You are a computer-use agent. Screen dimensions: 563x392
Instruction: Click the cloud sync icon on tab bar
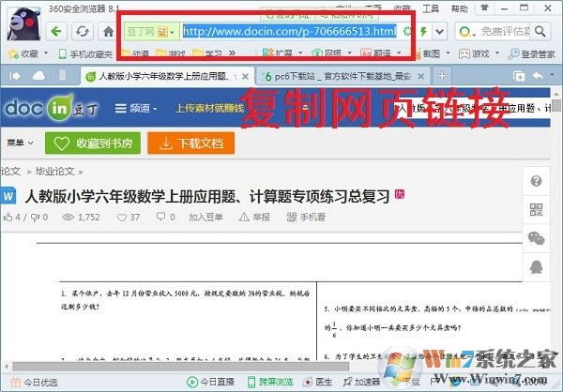(38, 75)
